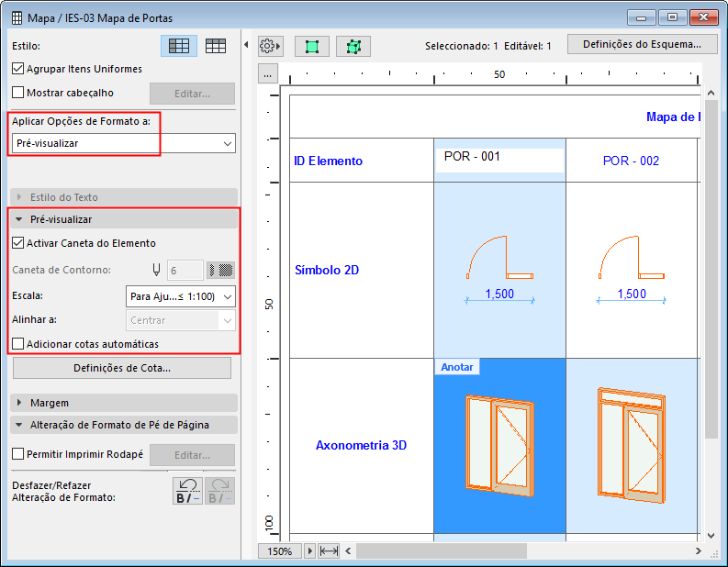Click the ruler corner ellipsis button
Screen dimensions: 728x567
pyautogui.click(x=267, y=74)
